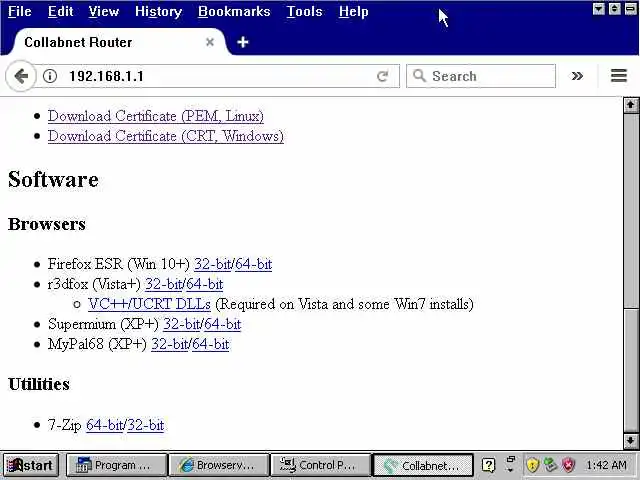The height and width of the screenshot is (480, 640).
Task: Click the scrollbar up arrow
Action: pos(631,105)
